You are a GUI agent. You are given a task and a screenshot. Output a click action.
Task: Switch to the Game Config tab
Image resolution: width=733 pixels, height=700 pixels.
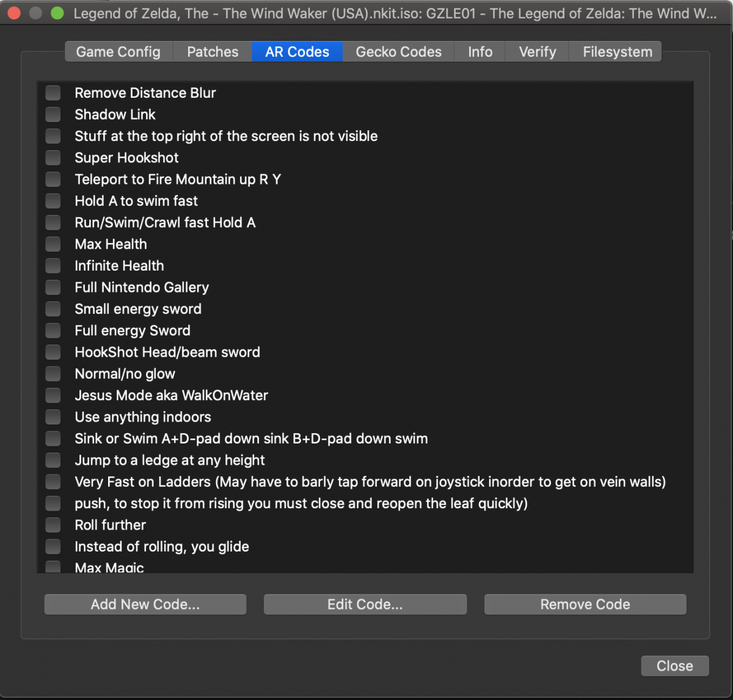point(119,52)
